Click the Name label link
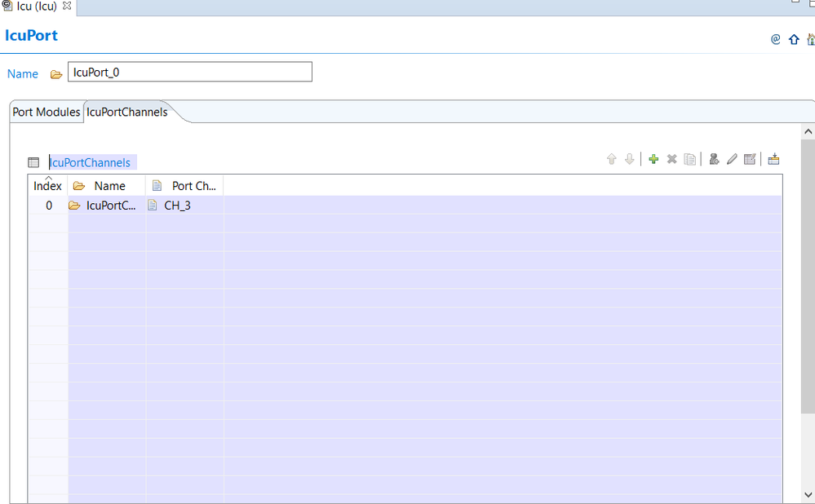Image resolution: width=815 pixels, height=504 pixels. coord(22,73)
